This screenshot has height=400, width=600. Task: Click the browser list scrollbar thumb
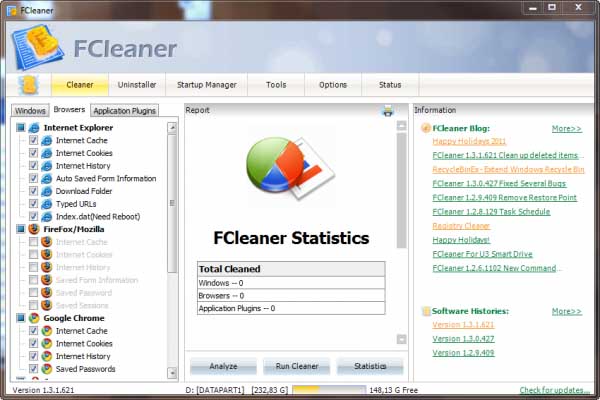click(172, 203)
